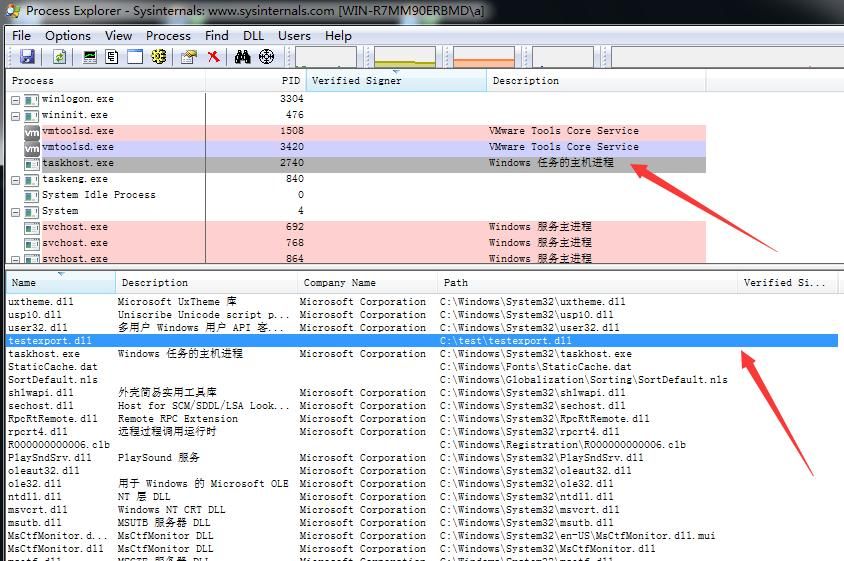Screen dimensions: 844x561
Task: Collapse the taskeng.exe tree node
Action: coord(16,180)
